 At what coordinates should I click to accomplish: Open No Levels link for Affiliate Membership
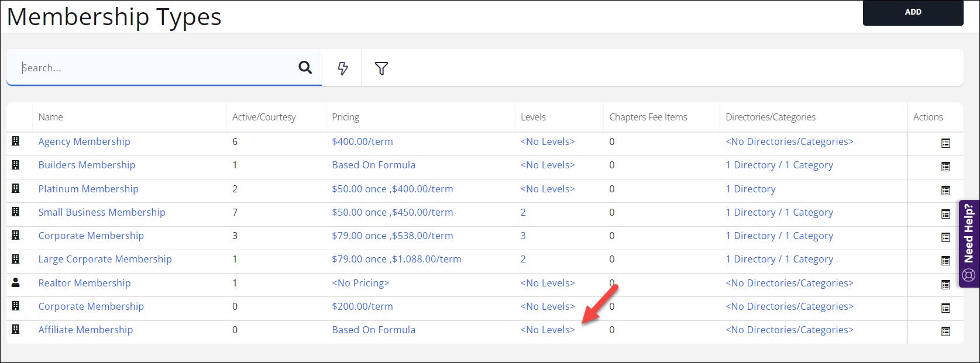coord(548,330)
